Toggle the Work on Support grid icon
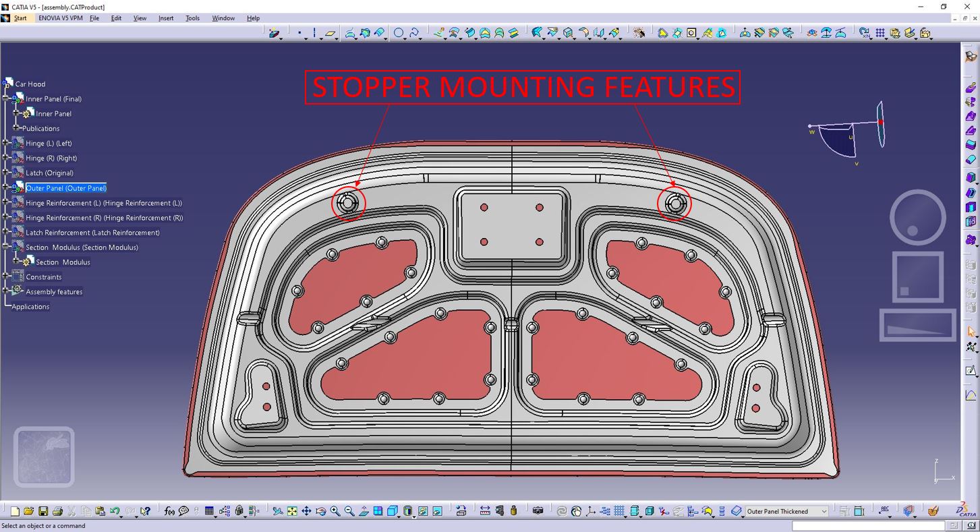This screenshot has height=532, width=980. [619, 511]
